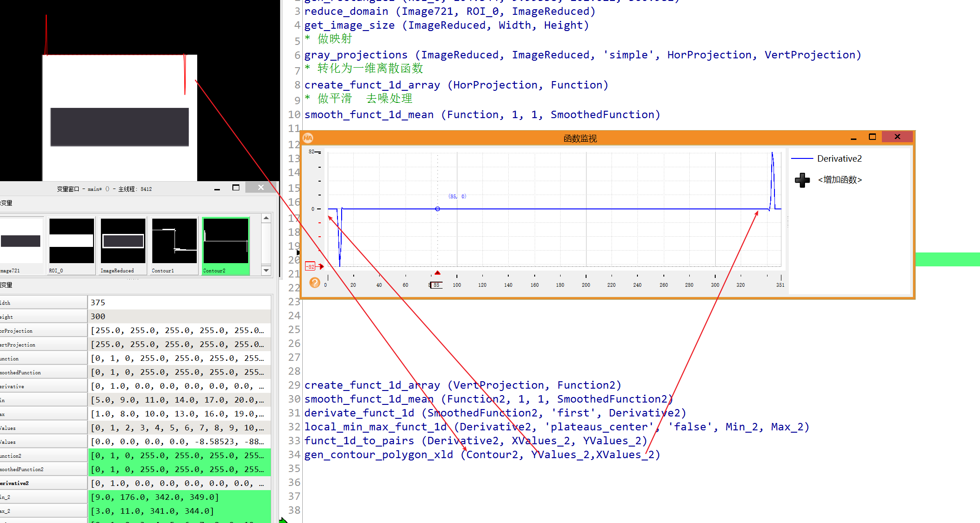
Task: Maximize the variable window
Action: pos(236,188)
